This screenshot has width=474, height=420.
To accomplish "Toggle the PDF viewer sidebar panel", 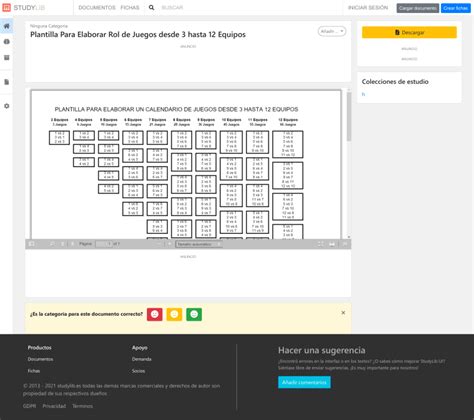I will tap(32, 244).
